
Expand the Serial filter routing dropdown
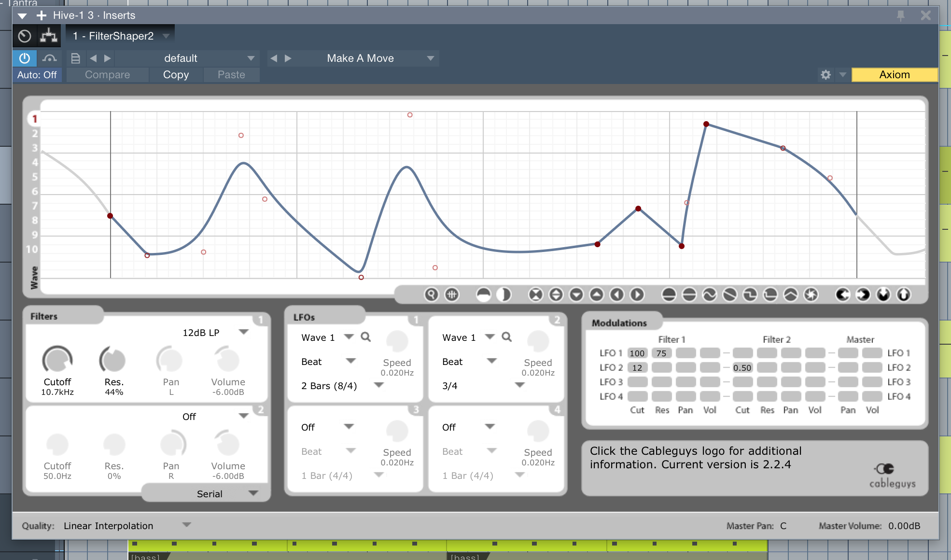coord(253,493)
